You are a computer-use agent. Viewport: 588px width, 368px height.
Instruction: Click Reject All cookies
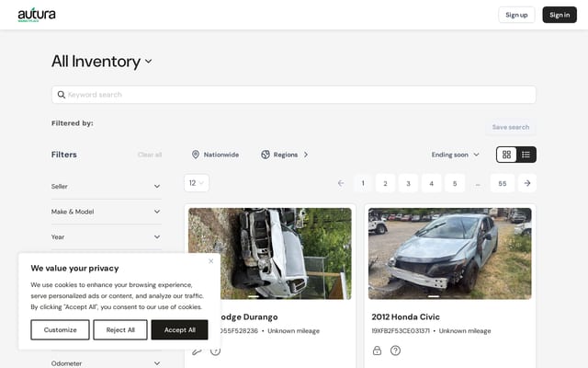point(120,329)
